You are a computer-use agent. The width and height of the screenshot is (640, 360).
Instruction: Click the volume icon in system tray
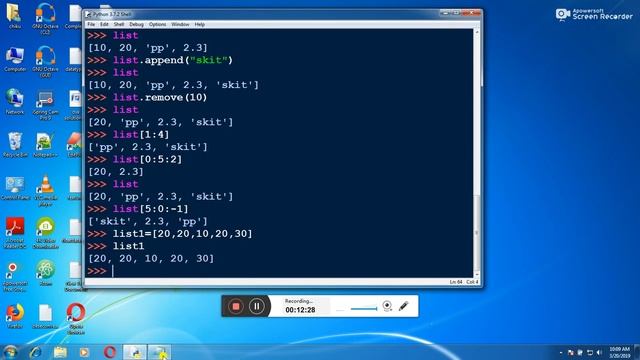(x=599, y=353)
